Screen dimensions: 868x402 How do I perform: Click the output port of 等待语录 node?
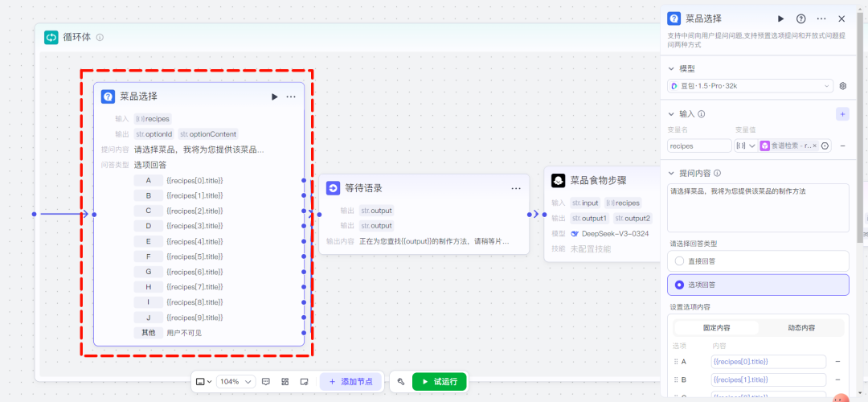(x=529, y=215)
